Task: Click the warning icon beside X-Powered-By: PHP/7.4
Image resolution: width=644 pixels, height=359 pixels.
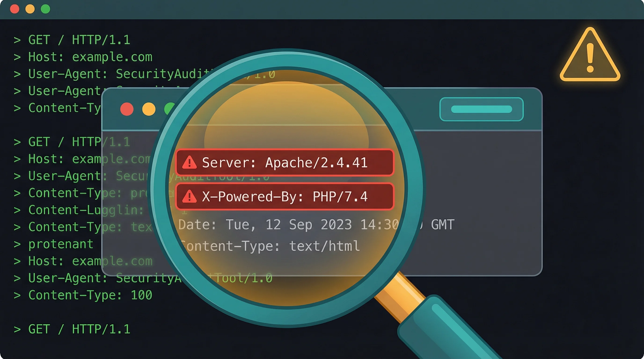Action: [x=189, y=197]
